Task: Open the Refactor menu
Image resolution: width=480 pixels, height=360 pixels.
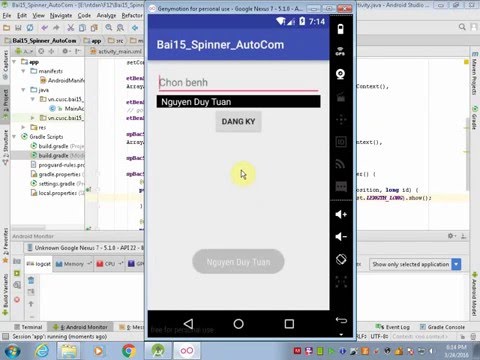Action: tap(132, 15)
